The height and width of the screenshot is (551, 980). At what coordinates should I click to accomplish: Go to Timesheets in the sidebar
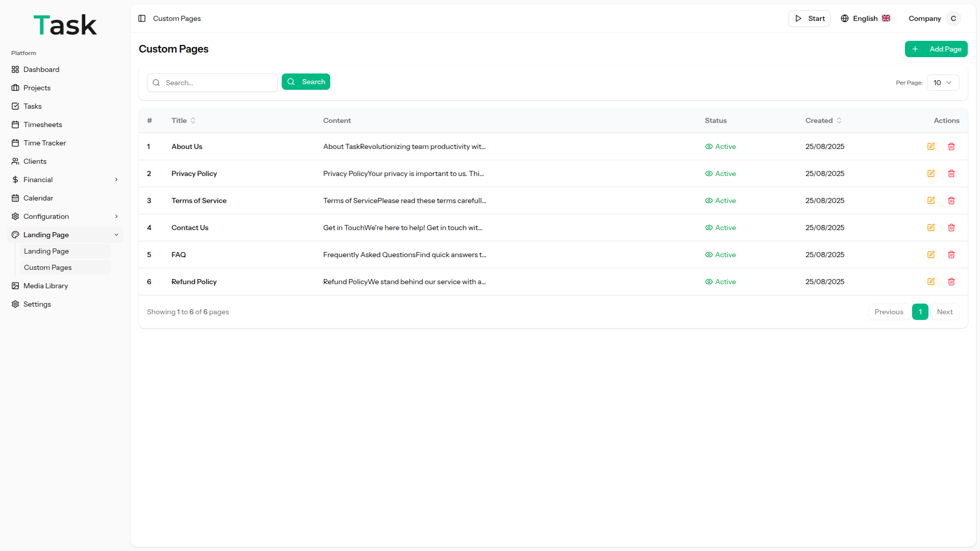point(42,124)
